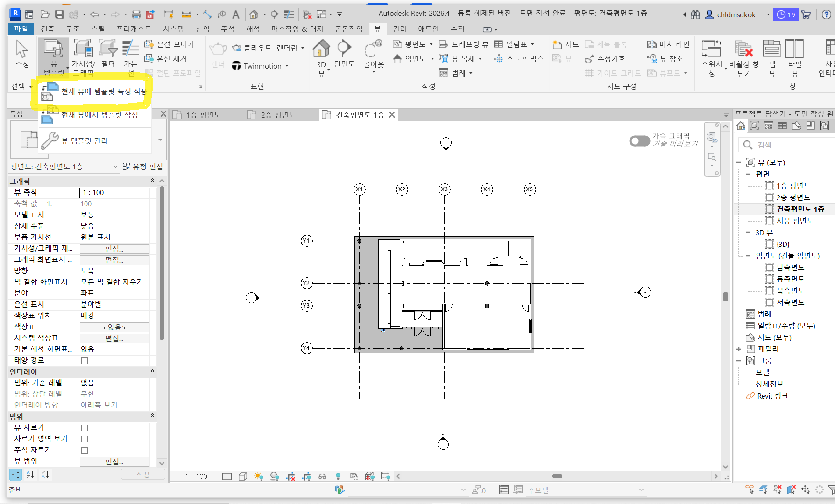The image size is (835, 504).
Task: Open the 관리 ribbon tab
Action: (x=399, y=29)
